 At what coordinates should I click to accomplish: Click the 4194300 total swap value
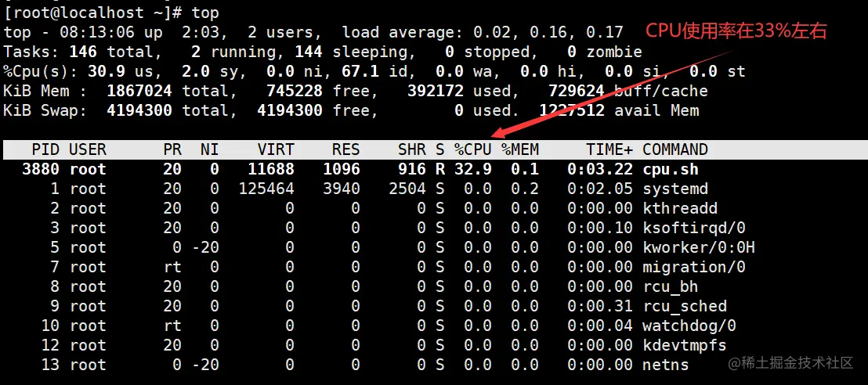tap(139, 110)
